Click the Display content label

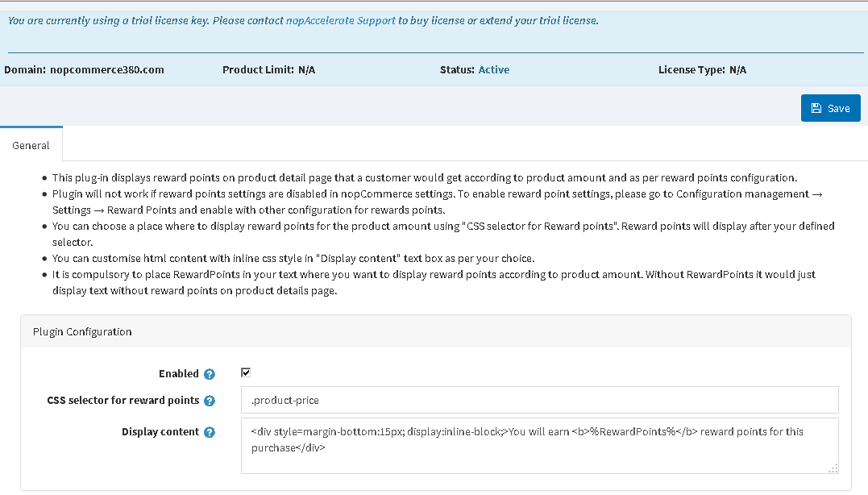tap(160, 432)
